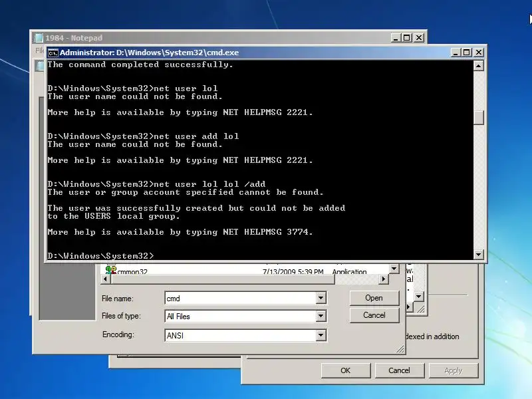
Task: Click Cancel in the bottom dialog
Action: click(x=399, y=370)
